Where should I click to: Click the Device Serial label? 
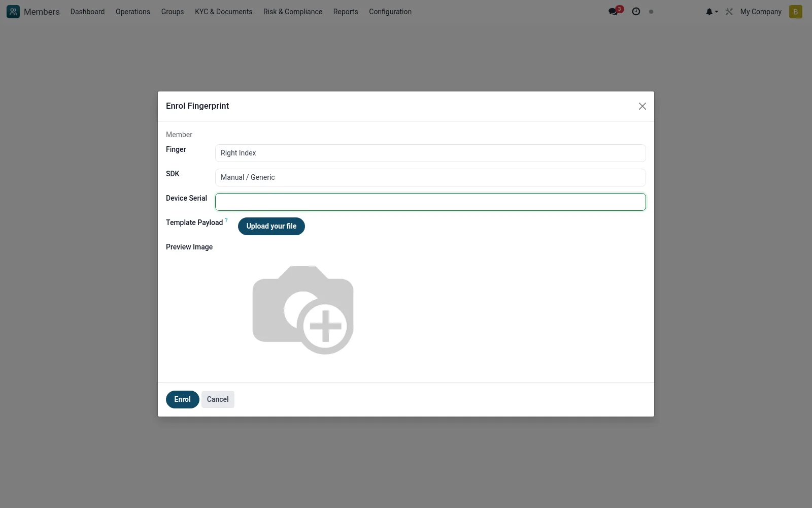point(186,198)
